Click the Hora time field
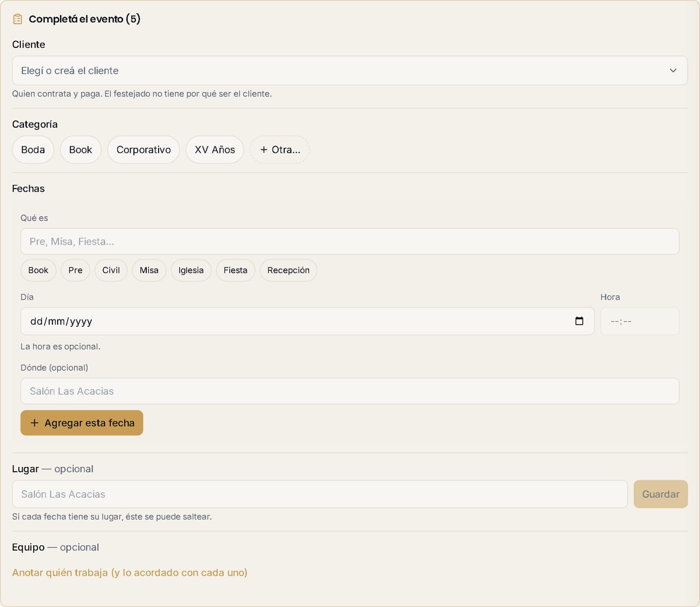This screenshot has height=607, width=700. point(640,321)
